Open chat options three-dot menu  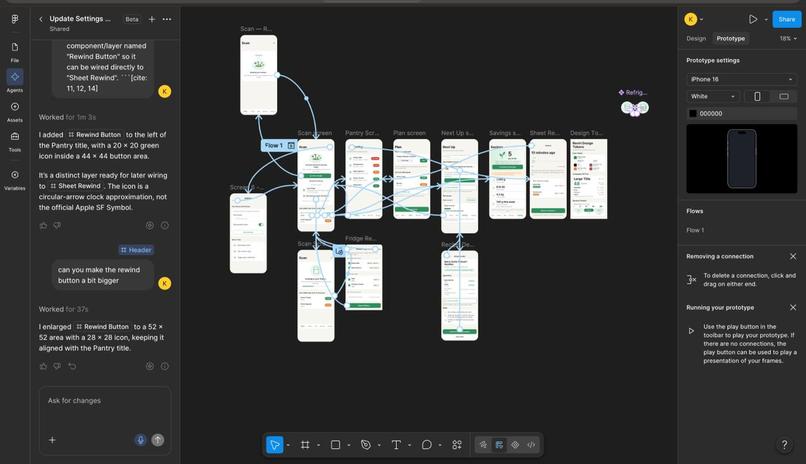click(167, 19)
